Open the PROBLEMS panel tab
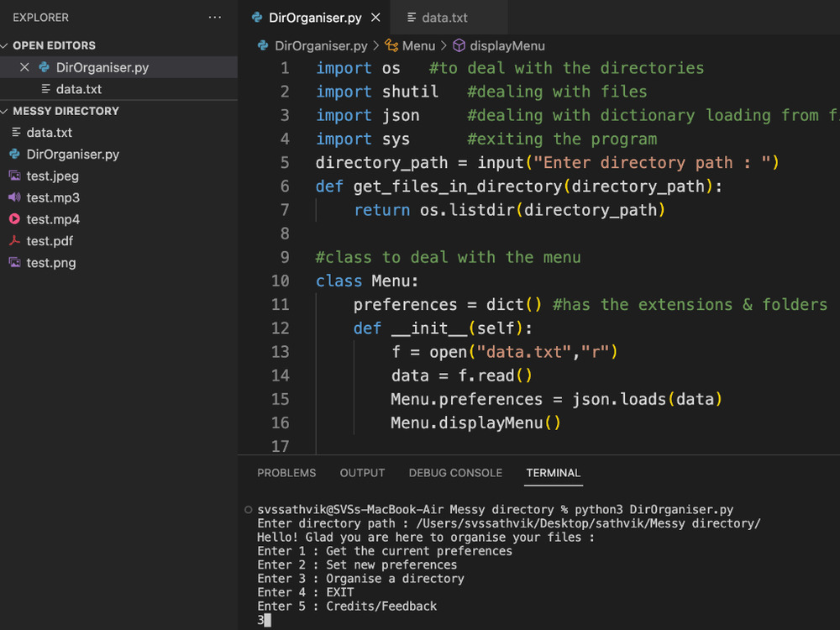Screen dimensions: 840x630 pyautogui.click(x=286, y=473)
